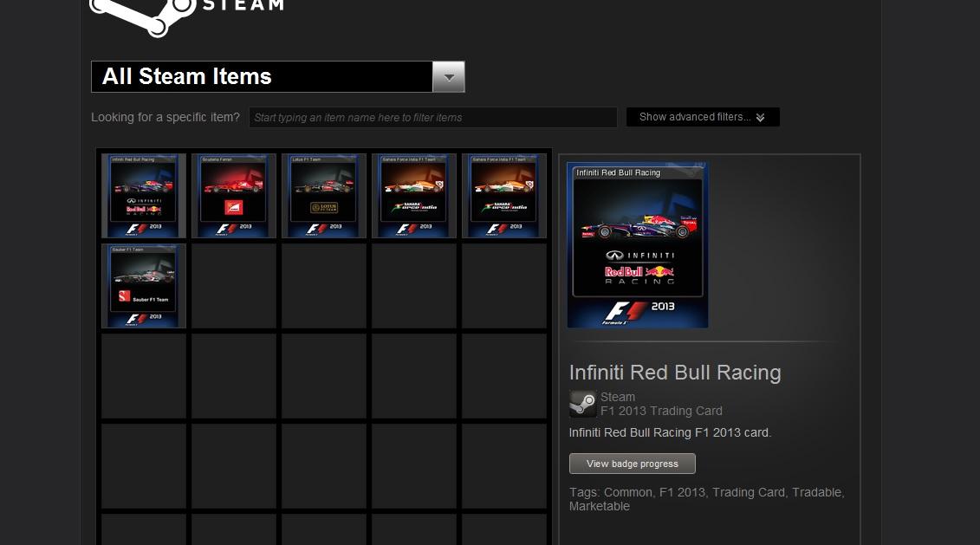Select the Lotus F1 Team trading card
This screenshot has height=545, width=980.
[x=324, y=196]
